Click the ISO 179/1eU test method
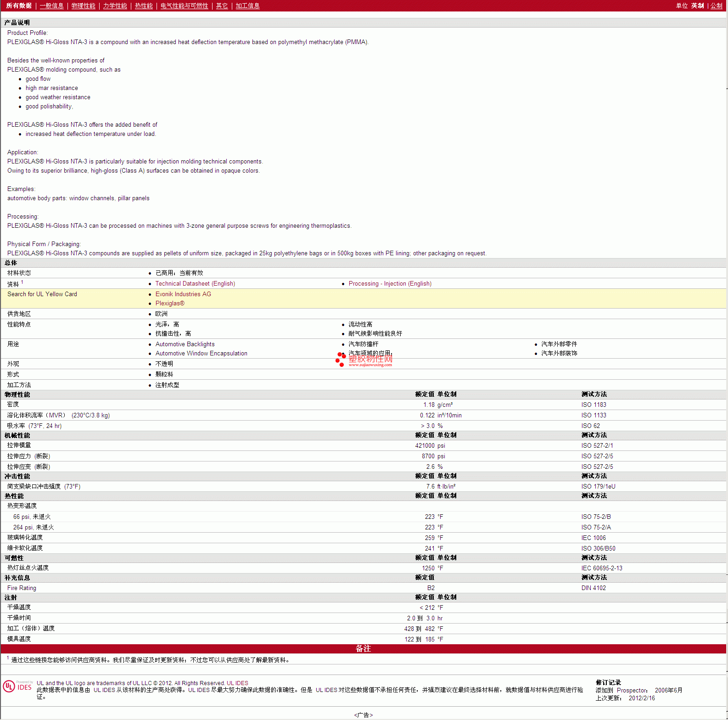The image size is (728, 720). [x=598, y=487]
